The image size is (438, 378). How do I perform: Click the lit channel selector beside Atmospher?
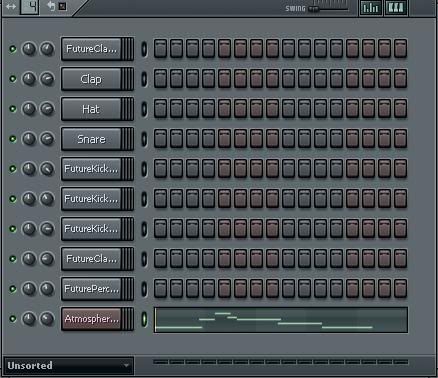click(144, 319)
